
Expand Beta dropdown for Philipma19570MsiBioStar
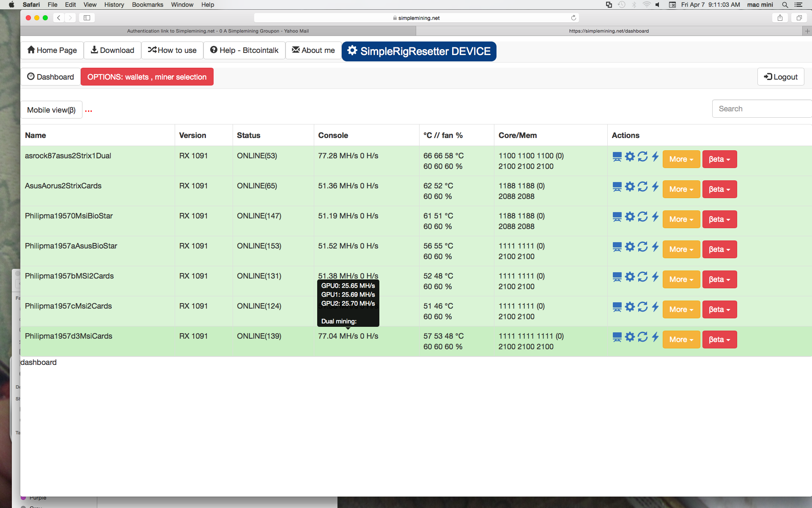[719, 219]
